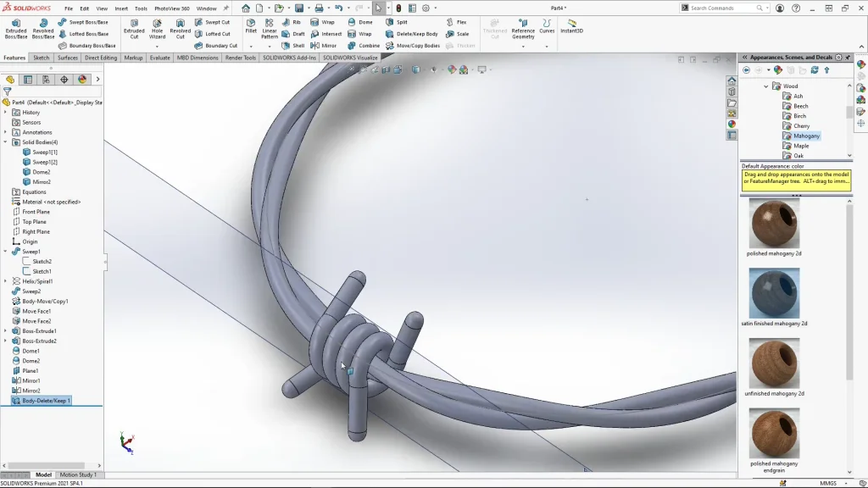Select the Extruded Boss/Base tool
The image size is (868, 488).
16,29
